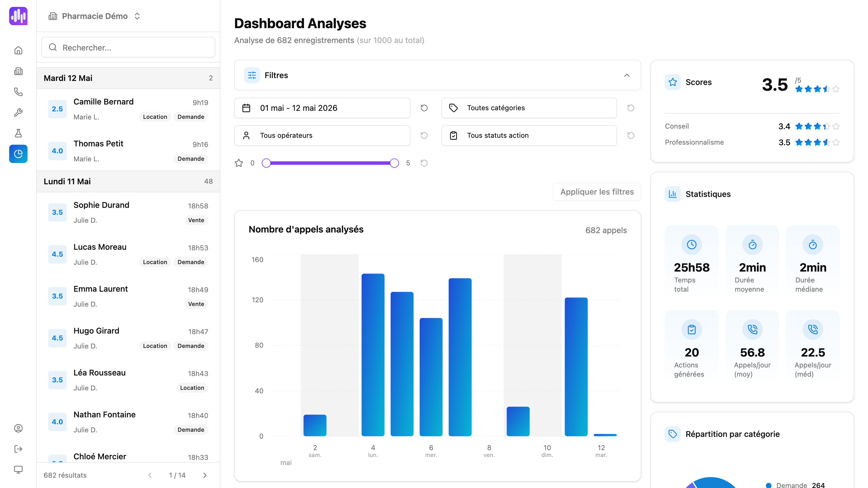The height and width of the screenshot is (488, 868).
Task: Collapse the Filtres panel chevron
Action: click(x=627, y=75)
